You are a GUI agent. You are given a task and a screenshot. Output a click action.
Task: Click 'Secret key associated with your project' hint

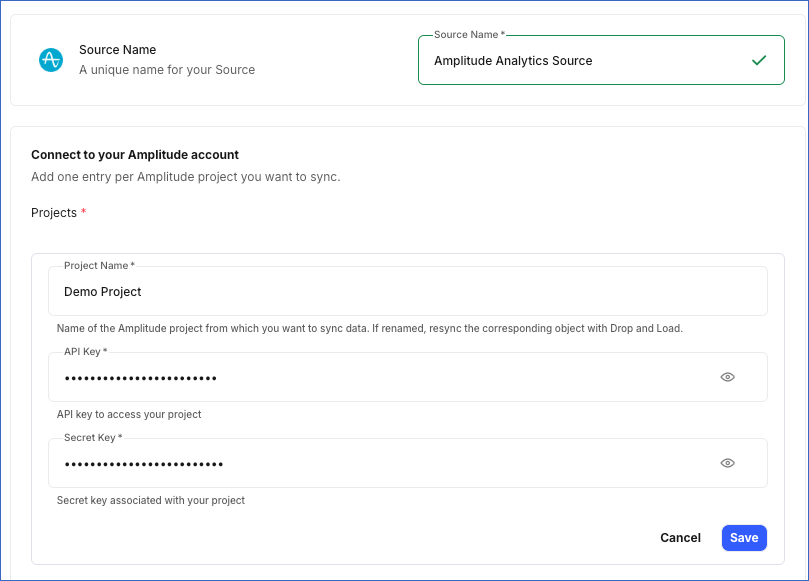(x=151, y=501)
